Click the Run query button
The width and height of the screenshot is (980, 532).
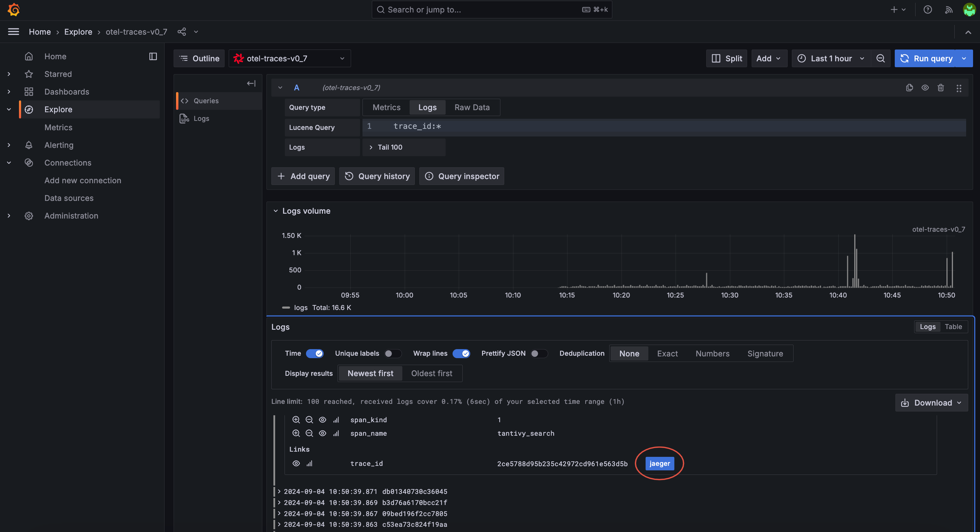926,59
